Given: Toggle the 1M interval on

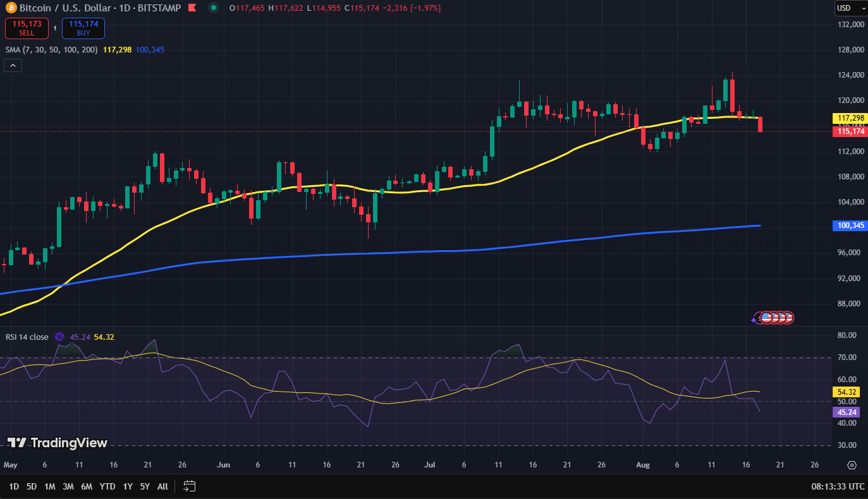Looking at the screenshot, I should tap(49, 486).
